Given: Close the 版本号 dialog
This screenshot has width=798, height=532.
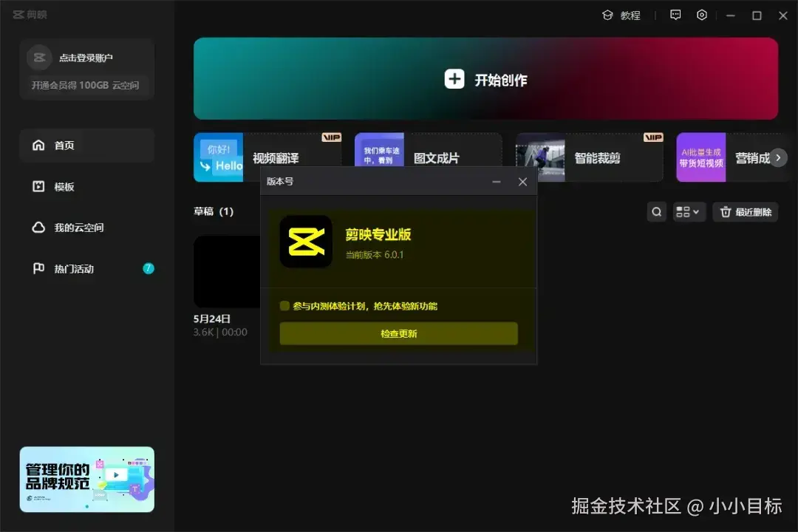Looking at the screenshot, I should click(522, 182).
